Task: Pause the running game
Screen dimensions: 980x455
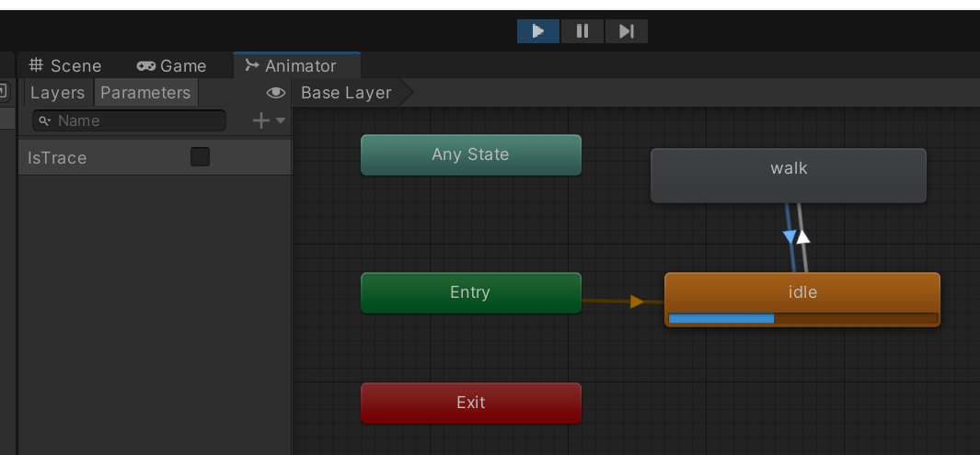Action: 582,31
